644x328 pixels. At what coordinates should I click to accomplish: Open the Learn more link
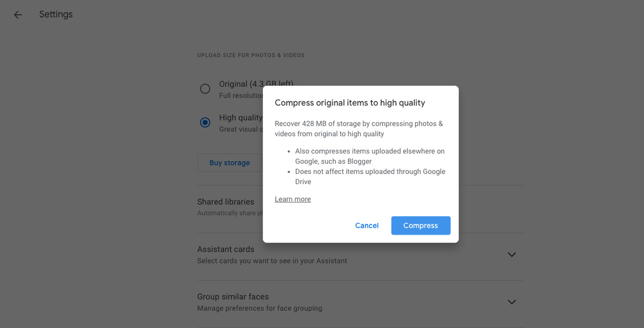(x=292, y=199)
